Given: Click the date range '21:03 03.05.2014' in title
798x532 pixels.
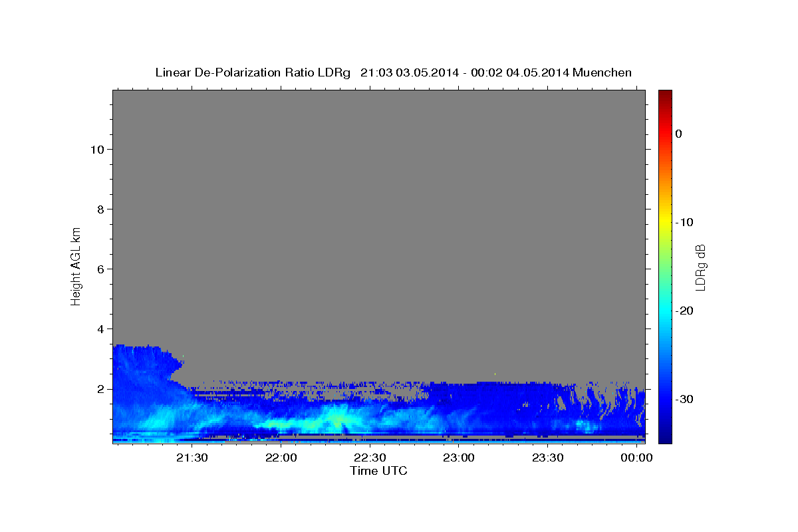Looking at the screenshot, I should pyautogui.click(x=409, y=72).
